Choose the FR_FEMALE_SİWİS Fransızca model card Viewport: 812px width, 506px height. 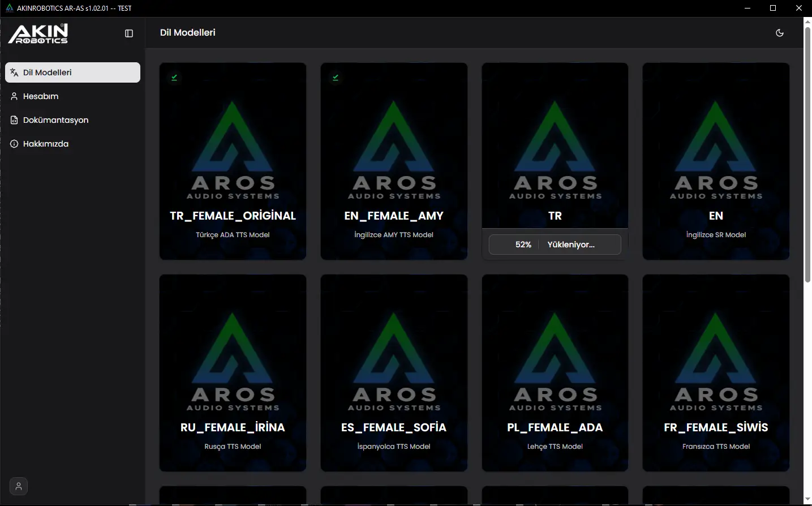click(x=716, y=373)
